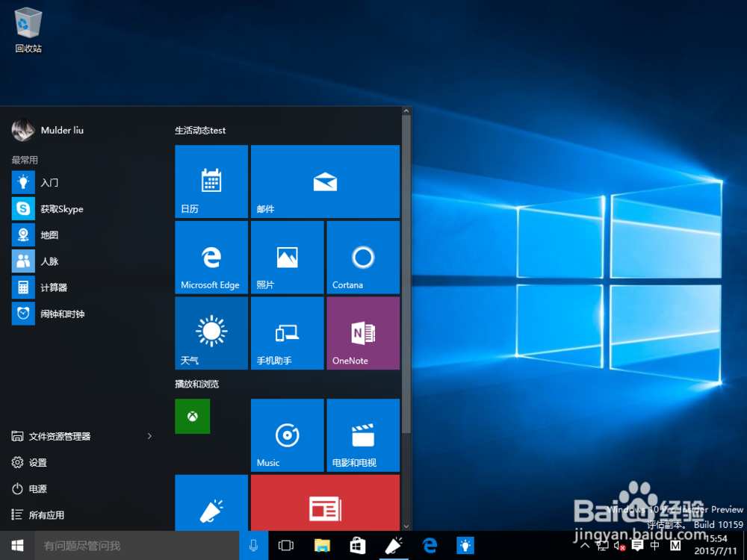The image size is (747, 560).
Task: Open 闹钟和时钟 Alarms and Clock
Action: [x=48, y=314]
